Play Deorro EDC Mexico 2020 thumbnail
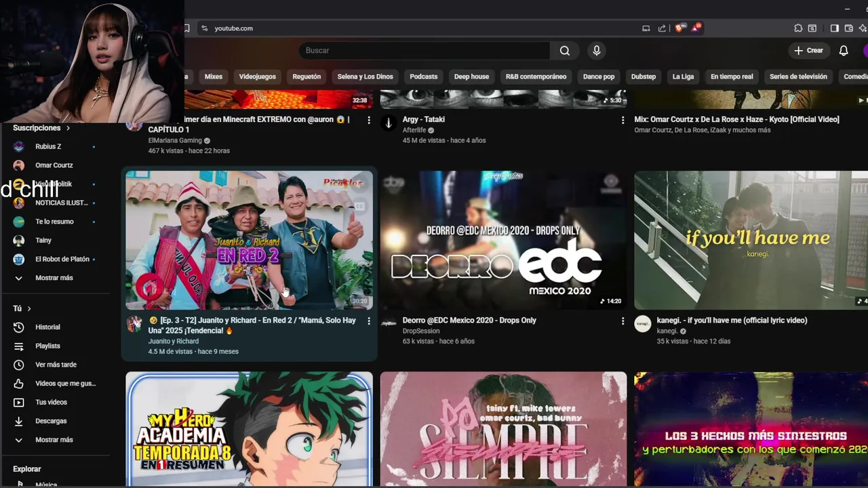The width and height of the screenshot is (868, 488). (x=503, y=241)
